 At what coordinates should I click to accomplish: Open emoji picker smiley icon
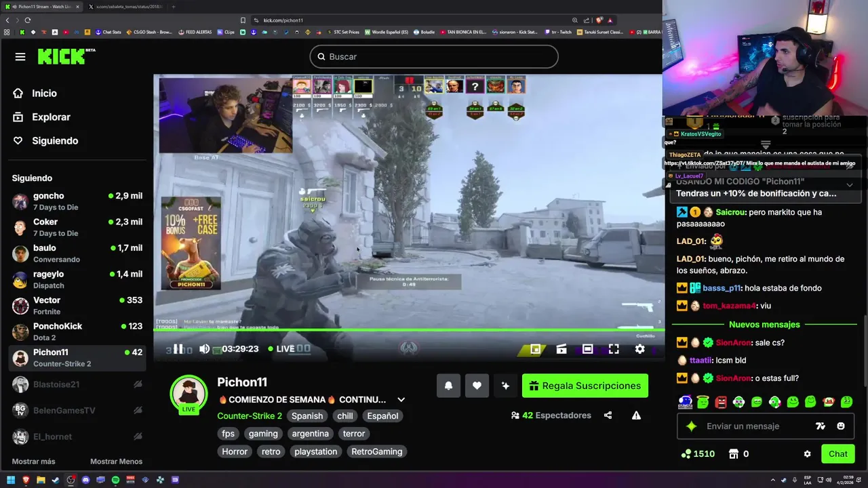tap(841, 426)
